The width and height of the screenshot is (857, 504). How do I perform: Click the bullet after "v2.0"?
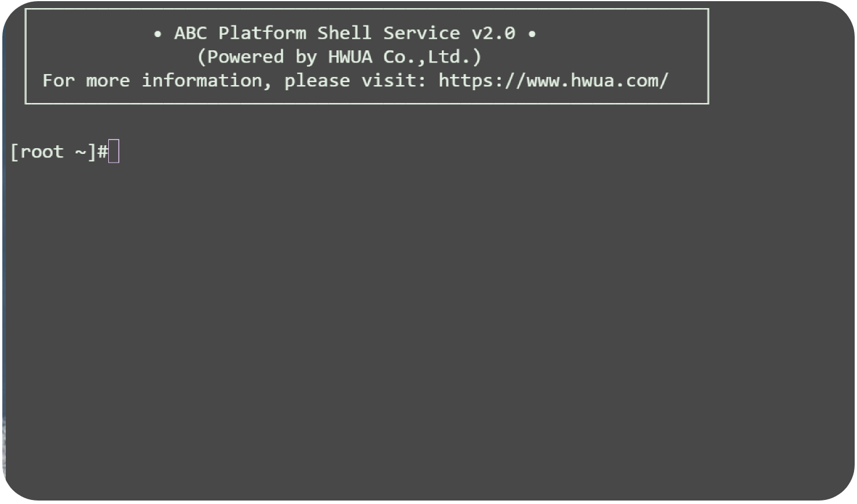coord(532,34)
